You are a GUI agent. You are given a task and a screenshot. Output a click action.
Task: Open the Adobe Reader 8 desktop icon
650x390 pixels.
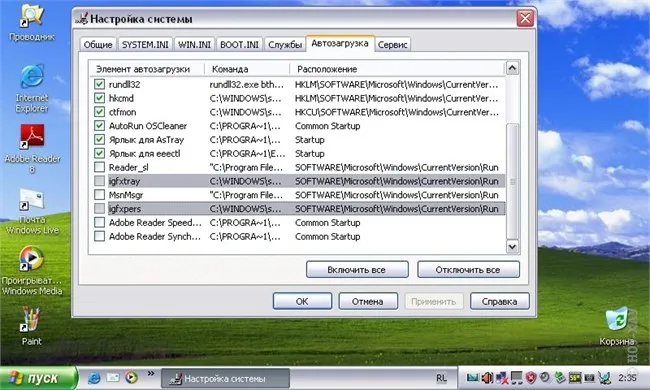click(x=32, y=148)
